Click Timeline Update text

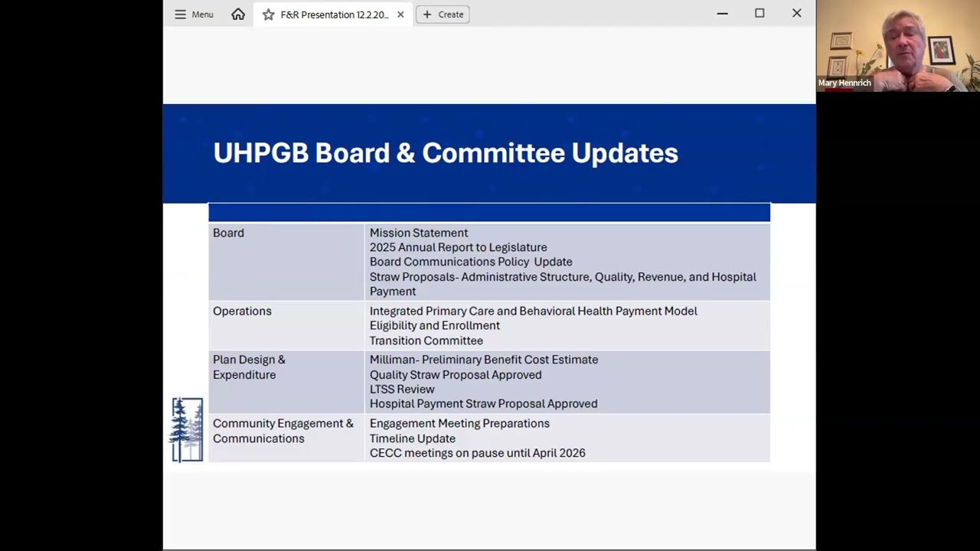pyautogui.click(x=413, y=439)
